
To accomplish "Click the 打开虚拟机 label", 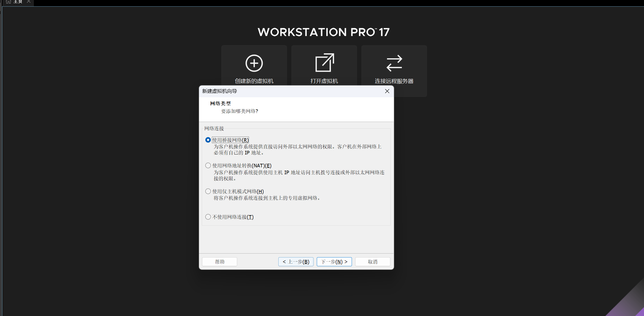I will coord(324,81).
